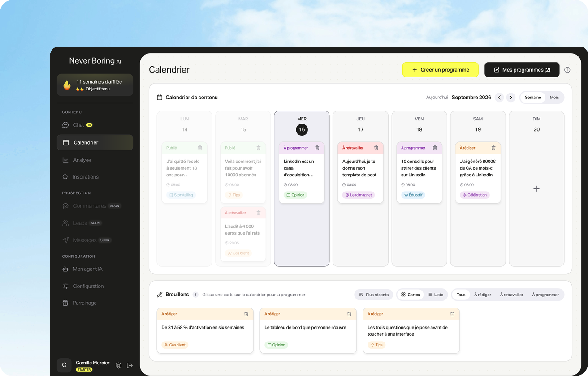Go to previous week with left chevron
This screenshot has width=588, height=376.
[x=499, y=98]
